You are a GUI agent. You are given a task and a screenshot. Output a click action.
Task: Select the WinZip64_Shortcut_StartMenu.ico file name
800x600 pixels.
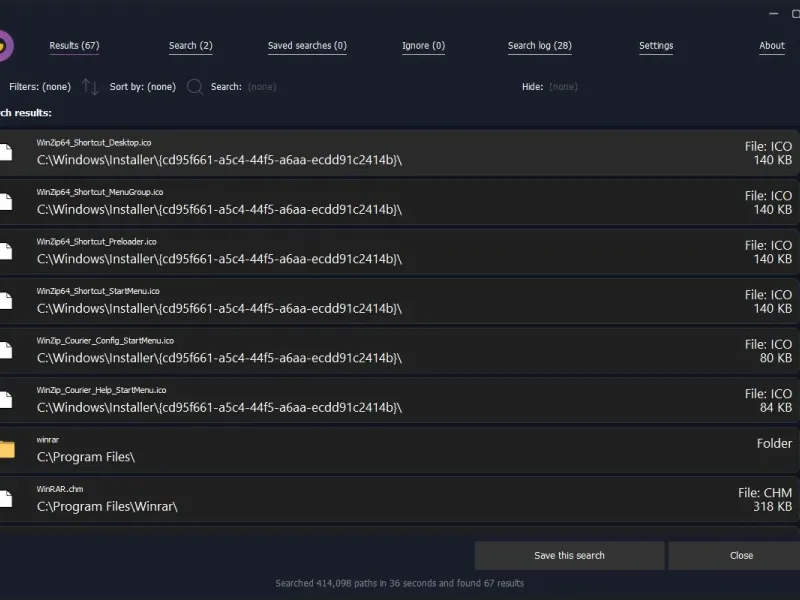tap(98, 291)
